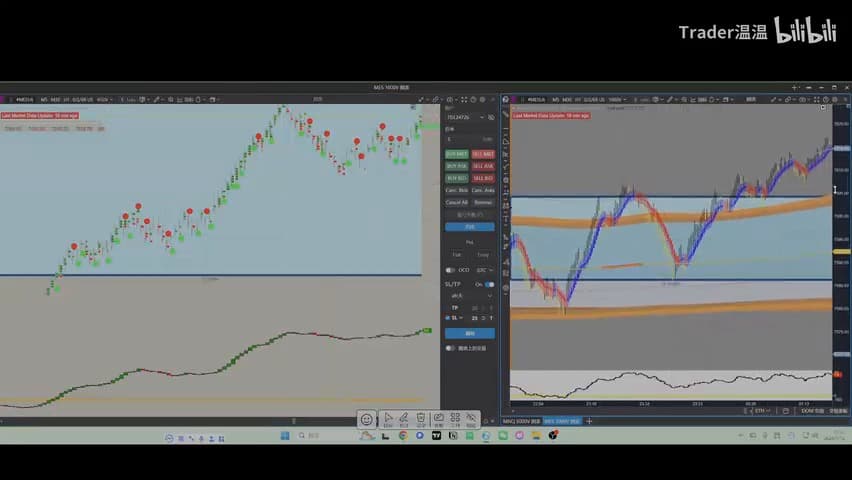852x480 pixels.
Task: Open the Line chart-type dropdown on left chart
Action: [x=129, y=100]
